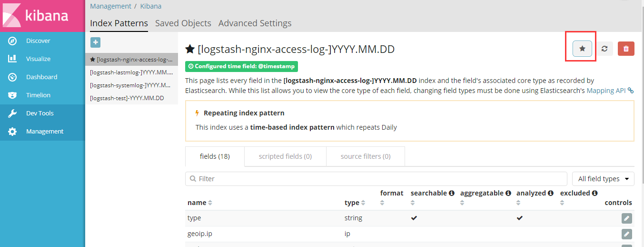
Task: Click the string type cell
Action: 353,218
